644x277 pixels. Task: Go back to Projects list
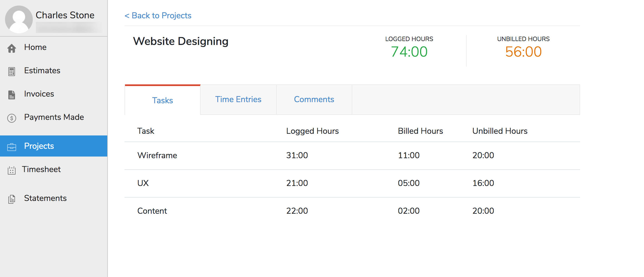click(x=158, y=16)
